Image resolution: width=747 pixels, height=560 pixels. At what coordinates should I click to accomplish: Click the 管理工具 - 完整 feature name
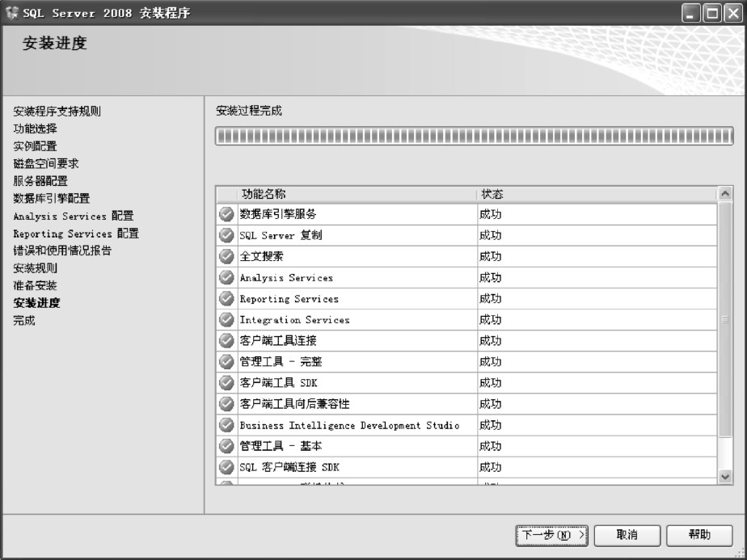click(x=281, y=361)
